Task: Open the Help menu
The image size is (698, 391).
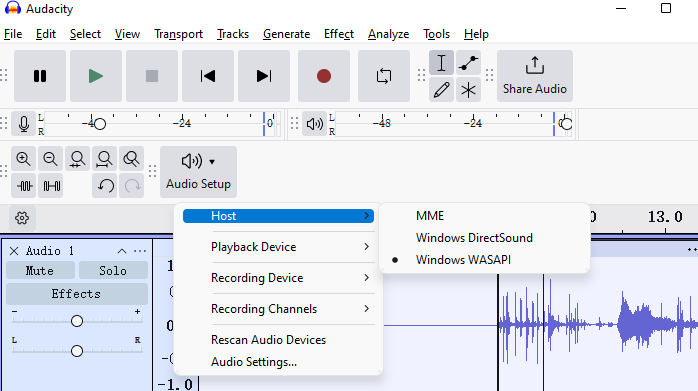Action: (476, 34)
